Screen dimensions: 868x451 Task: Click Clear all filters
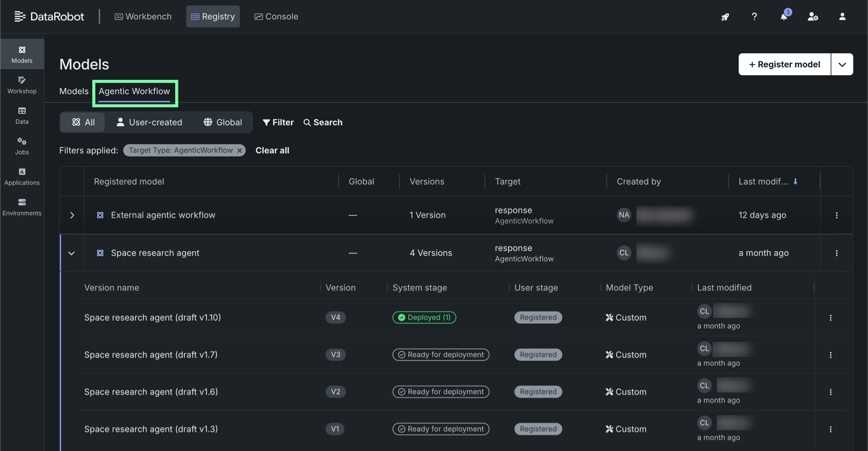click(x=272, y=150)
